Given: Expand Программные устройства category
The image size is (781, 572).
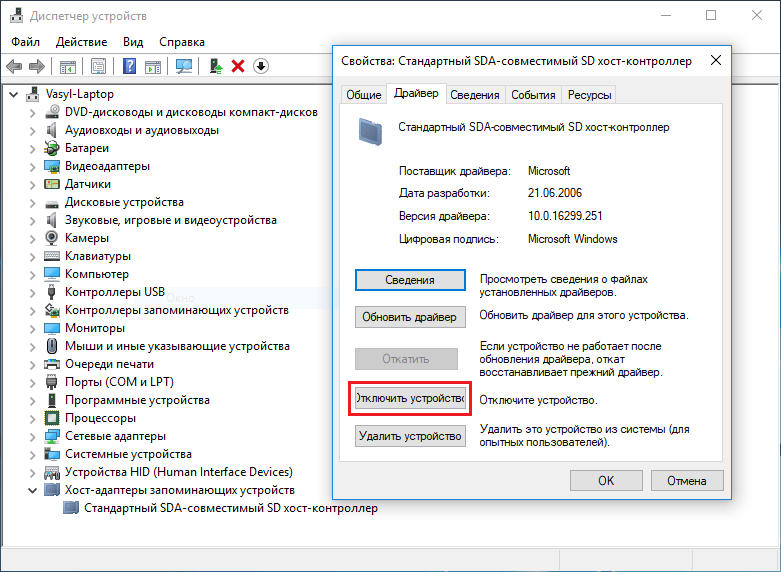Looking at the screenshot, I should tap(32, 400).
